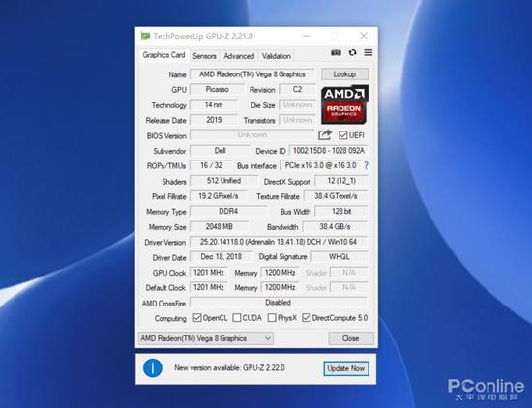The image size is (532, 408).
Task: Click the Default Clock field 1201 MHz
Action: point(209,287)
